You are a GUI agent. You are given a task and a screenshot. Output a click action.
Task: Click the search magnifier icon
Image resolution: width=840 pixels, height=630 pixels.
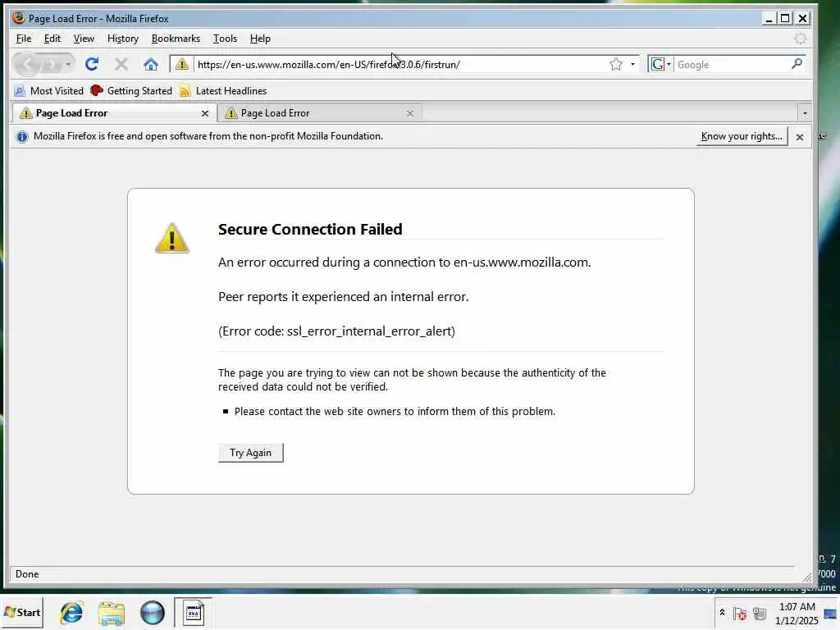(797, 64)
